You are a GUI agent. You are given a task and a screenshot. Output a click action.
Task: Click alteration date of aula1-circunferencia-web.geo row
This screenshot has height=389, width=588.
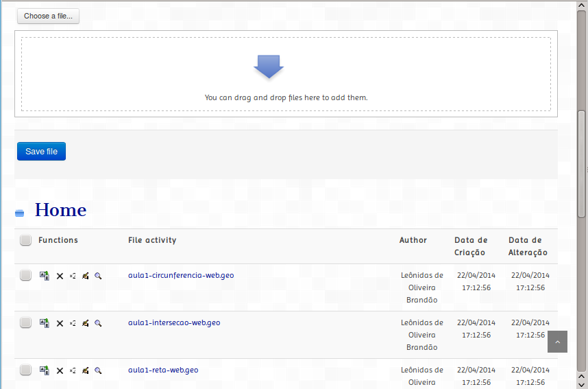(x=530, y=281)
